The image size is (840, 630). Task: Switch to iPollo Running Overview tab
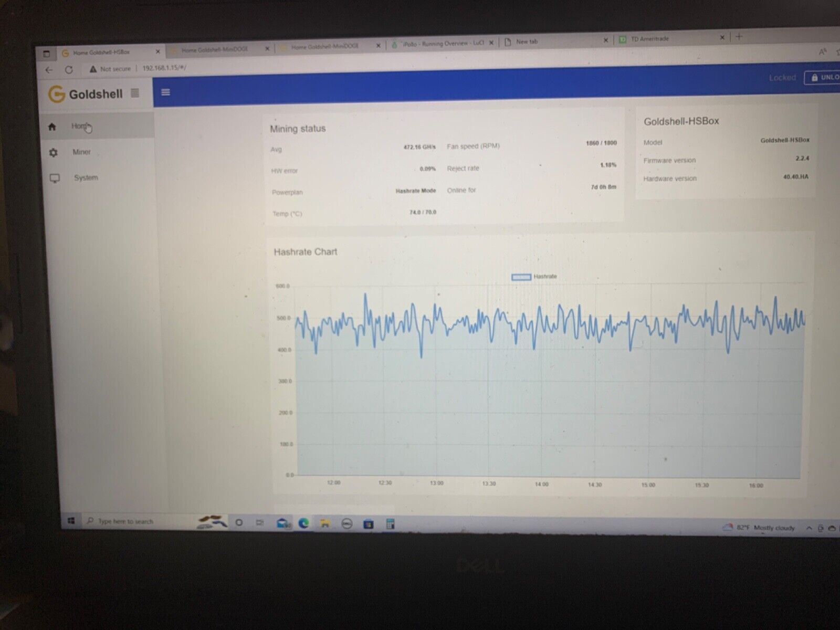coord(442,44)
